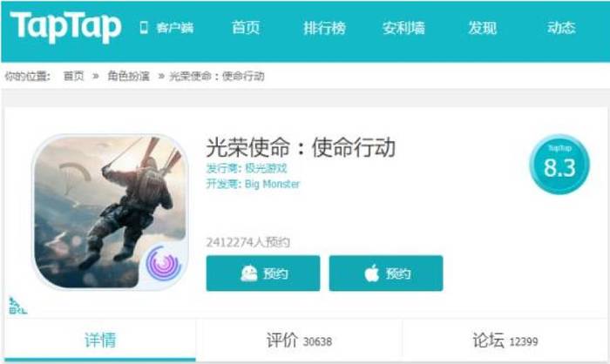
Task: Click the 8.3 TapTap rating badge
Action: (559, 165)
